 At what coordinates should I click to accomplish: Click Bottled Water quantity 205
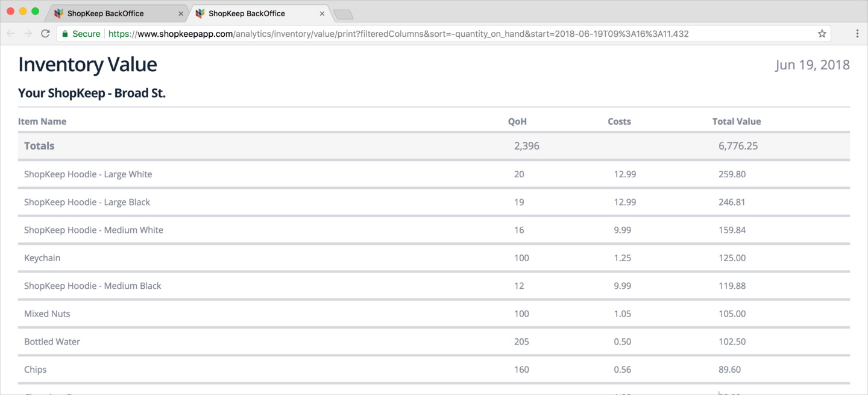[521, 341]
